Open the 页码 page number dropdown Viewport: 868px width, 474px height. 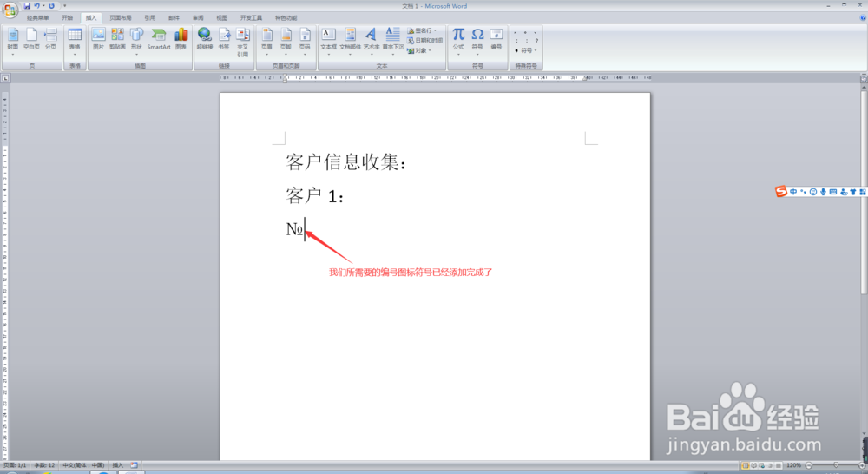click(305, 41)
